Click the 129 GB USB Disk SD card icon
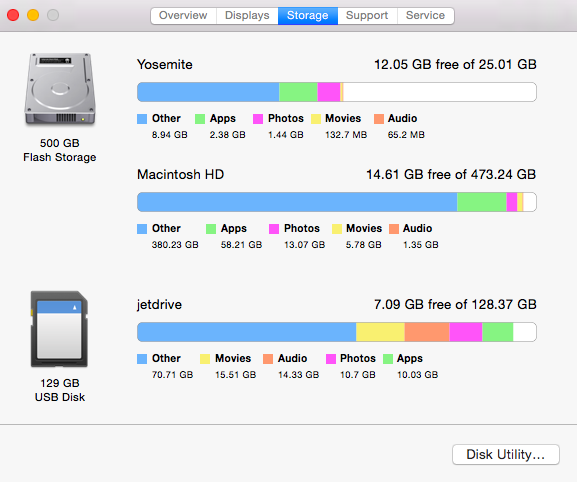The width and height of the screenshot is (577, 482). click(59, 329)
